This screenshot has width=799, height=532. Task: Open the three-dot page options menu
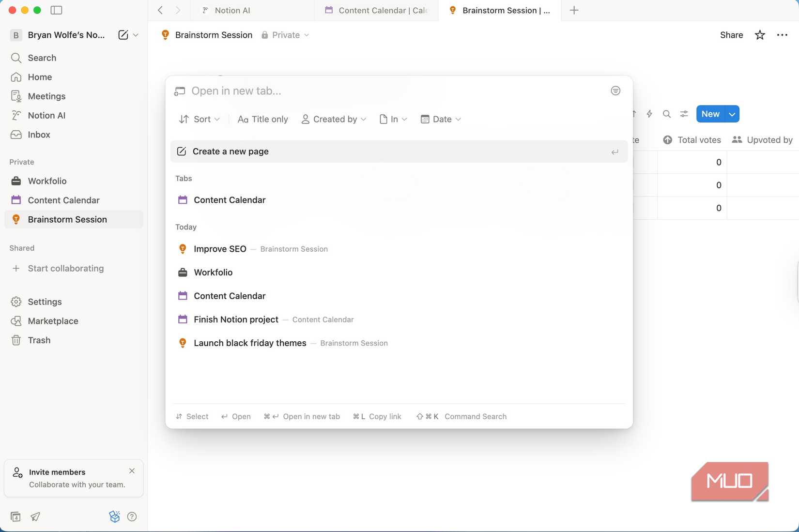(x=782, y=35)
